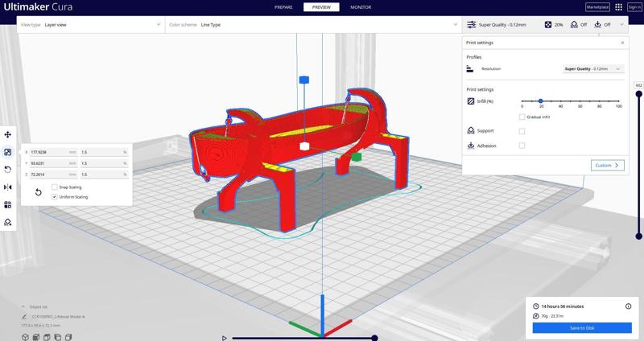
Task: Click the Sign in button
Action: 634,7
